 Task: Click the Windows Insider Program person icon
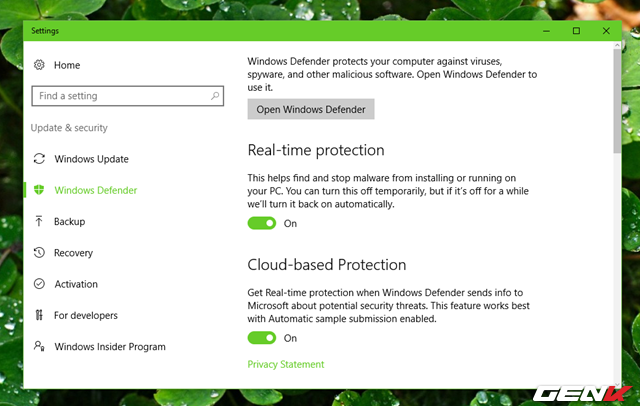pyautogui.click(x=39, y=346)
